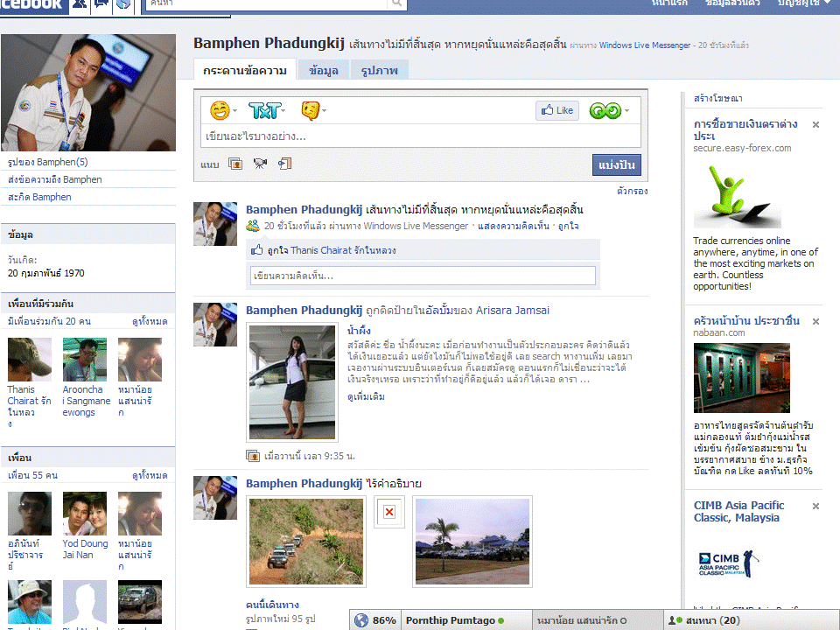Screen dimensions: 840x630
Task: Click the globe icon showing 86%
Action: point(361,620)
